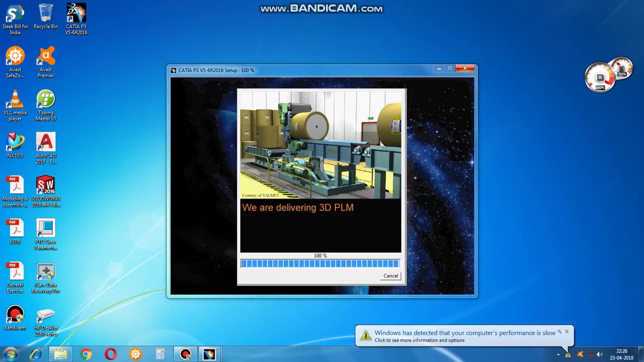Click the Show Desktop strip beside the clock

click(640, 354)
